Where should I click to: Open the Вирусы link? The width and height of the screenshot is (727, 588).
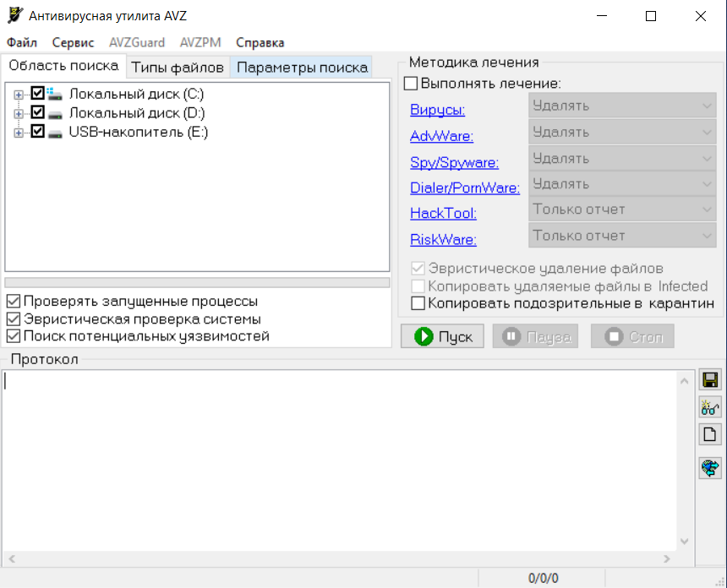(x=438, y=110)
